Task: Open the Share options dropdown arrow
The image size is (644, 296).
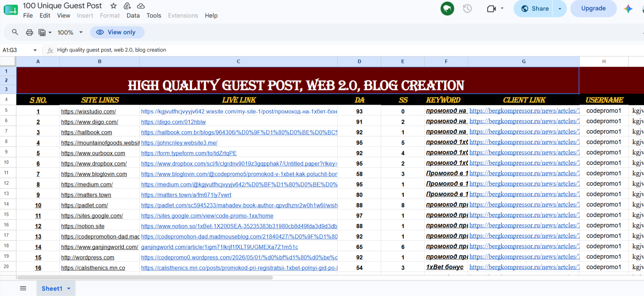Action: click(560, 9)
